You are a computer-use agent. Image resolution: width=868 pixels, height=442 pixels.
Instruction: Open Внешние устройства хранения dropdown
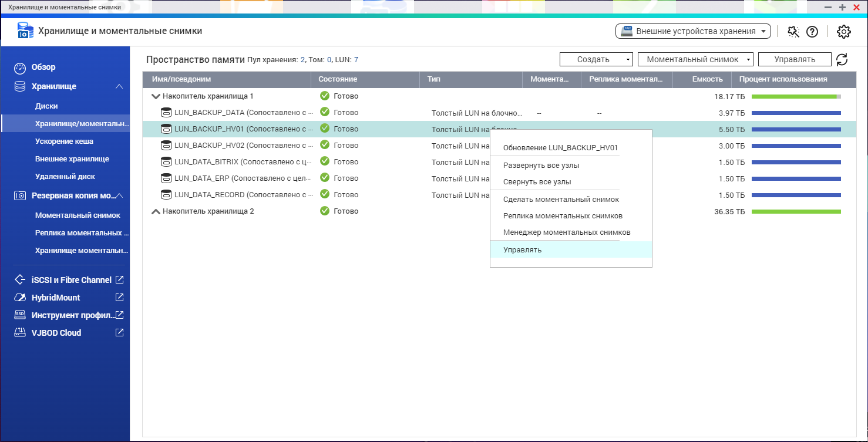(693, 31)
